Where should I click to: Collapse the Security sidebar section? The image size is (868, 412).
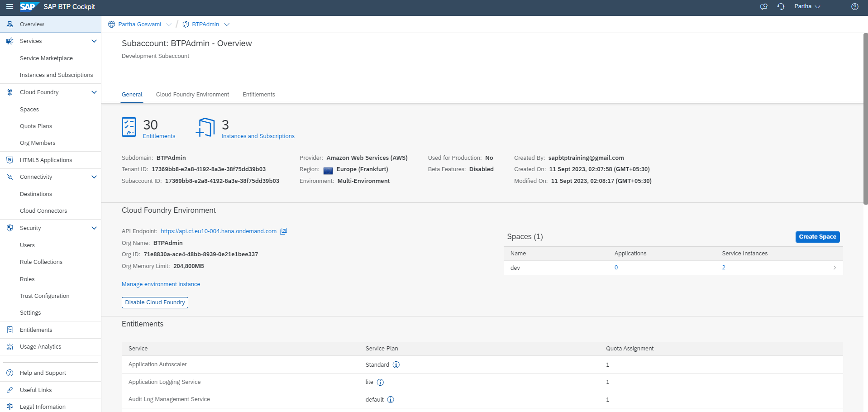tap(94, 228)
